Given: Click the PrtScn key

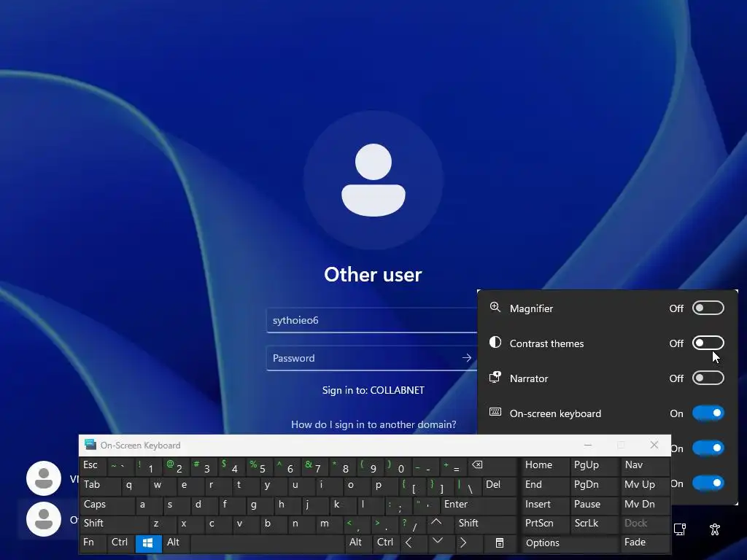Looking at the screenshot, I should 545,524.
